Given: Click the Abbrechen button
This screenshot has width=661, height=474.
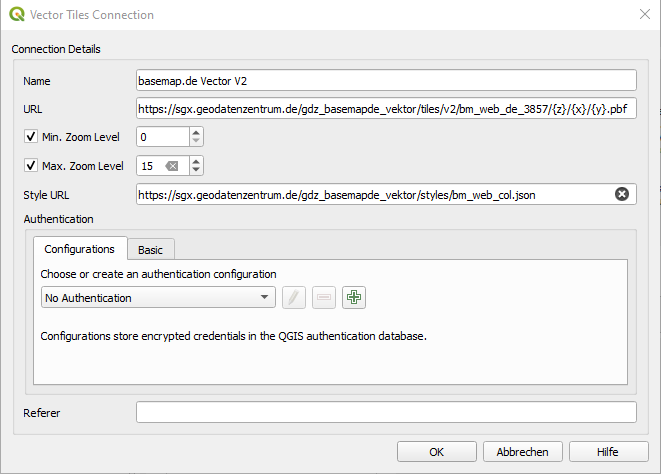Looking at the screenshot, I should tap(523, 452).
